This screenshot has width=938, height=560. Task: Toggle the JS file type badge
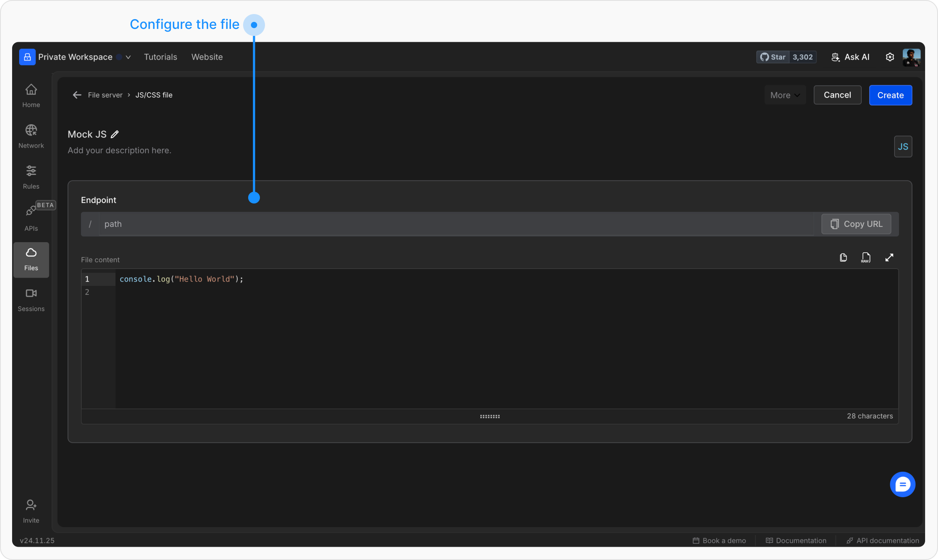click(x=903, y=146)
